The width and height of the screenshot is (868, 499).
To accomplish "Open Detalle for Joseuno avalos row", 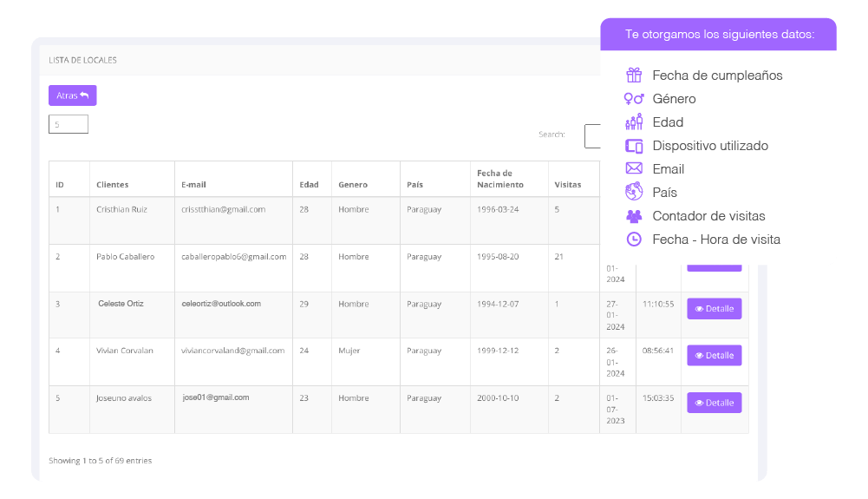I will coord(715,403).
